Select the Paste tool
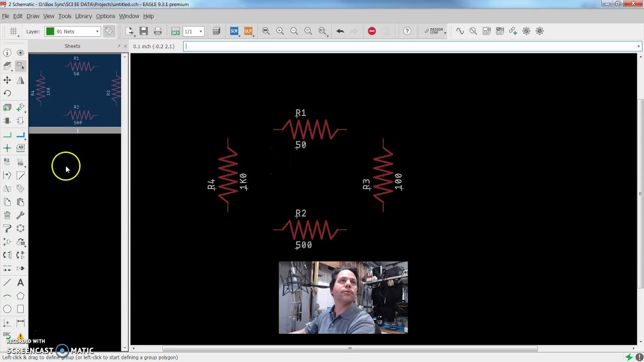Screen dimensions: 644x362 pos(20,202)
